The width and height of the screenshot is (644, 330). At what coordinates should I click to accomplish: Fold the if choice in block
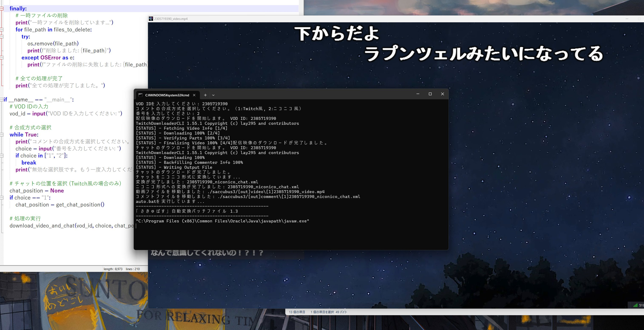(x=2, y=156)
